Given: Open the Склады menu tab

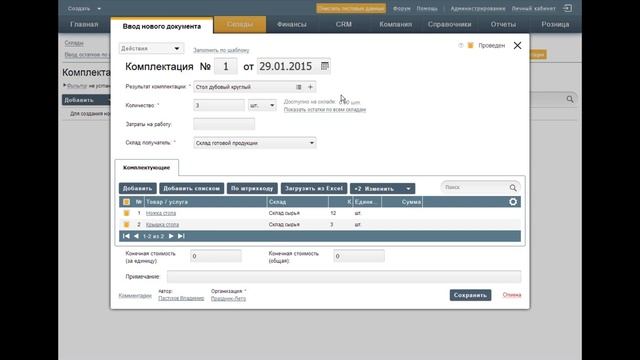Looking at the screenshot, I should coord(240,24).
